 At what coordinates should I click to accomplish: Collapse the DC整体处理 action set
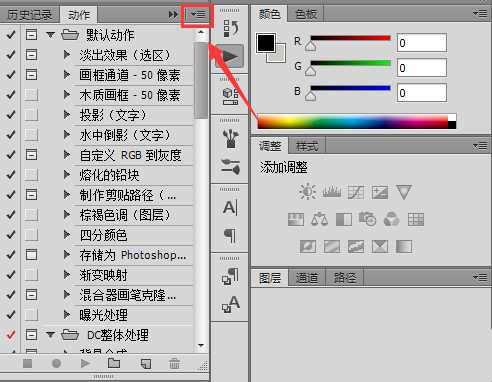(x=50, y=334)
